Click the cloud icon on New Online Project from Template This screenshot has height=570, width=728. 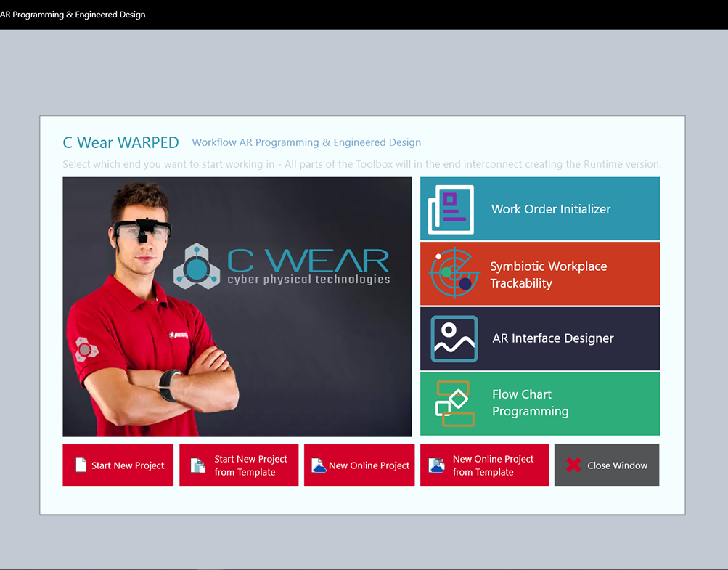coord(436,465)
